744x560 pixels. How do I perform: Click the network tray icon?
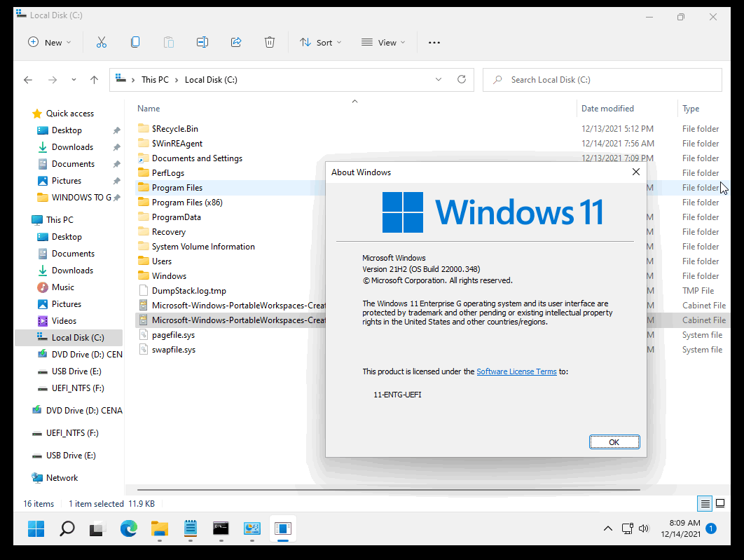pos(627,528)
